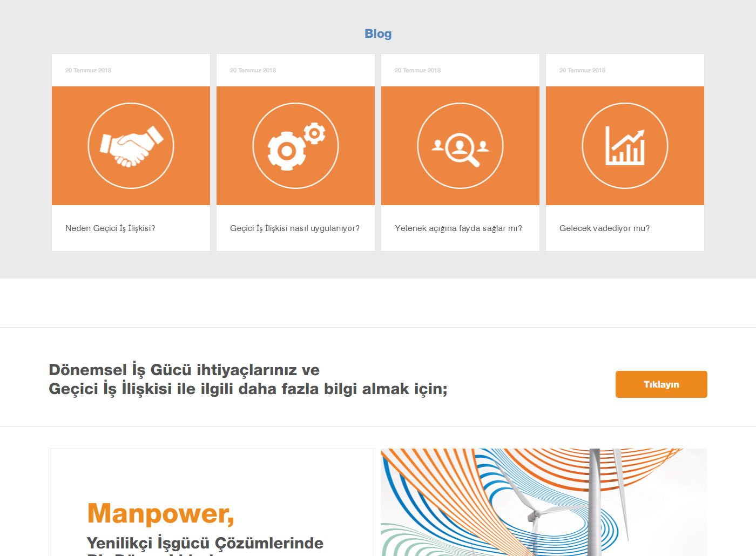The width and height of the screenshot is (756, 556).
Task: Click the 20 Temmuz 2018 date on first card
Action: click(88, 70)
